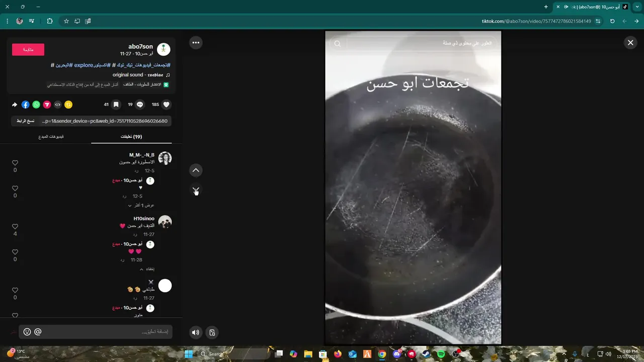This screenshot has height=362, width=644.
Task: Open more share options arrow
Action: click(15, 105)
